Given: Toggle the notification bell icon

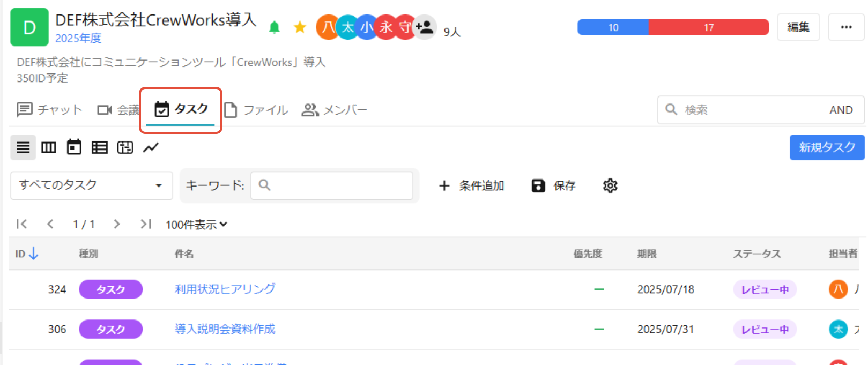Looking at the screenshot, I should pyautogui.click(x=275, y=27).
